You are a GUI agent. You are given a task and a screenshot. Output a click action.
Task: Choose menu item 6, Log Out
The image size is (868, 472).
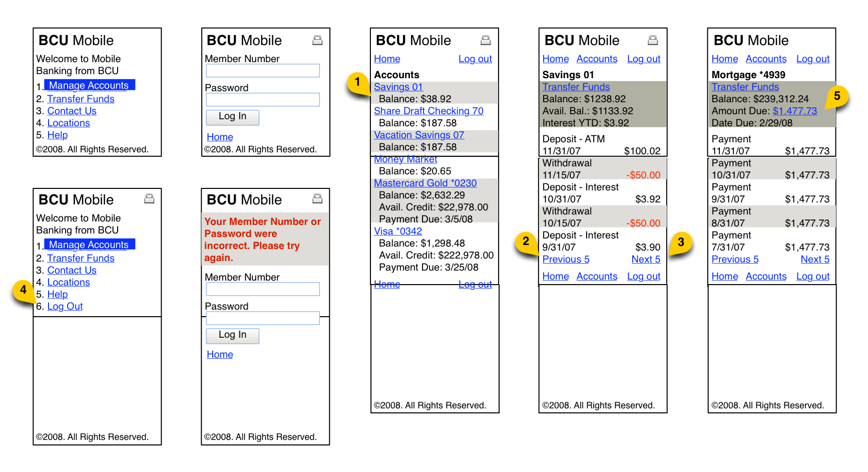click(65, 306)
